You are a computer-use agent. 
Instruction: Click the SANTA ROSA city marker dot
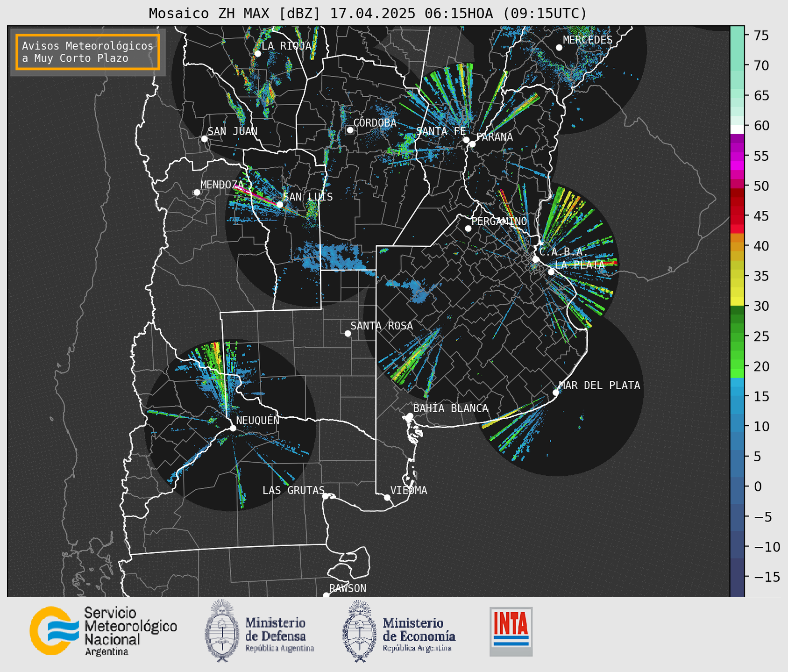click(348, 333)
